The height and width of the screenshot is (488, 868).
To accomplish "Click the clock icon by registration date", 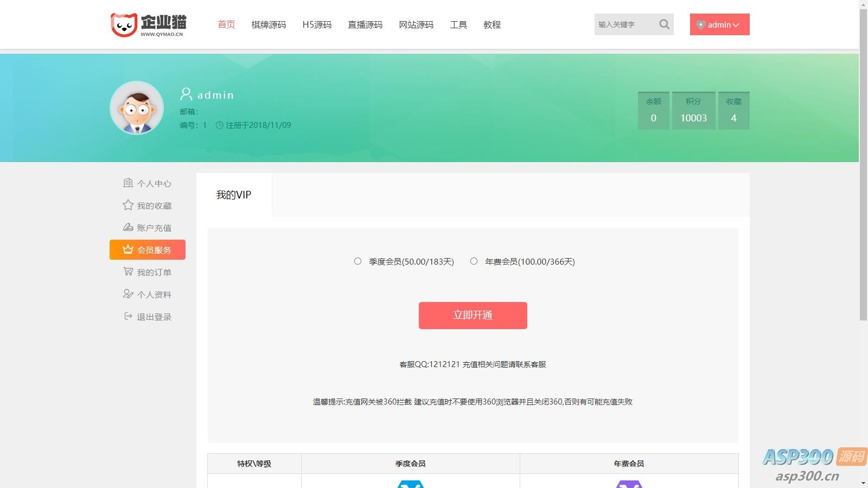I will pos(220,125).
